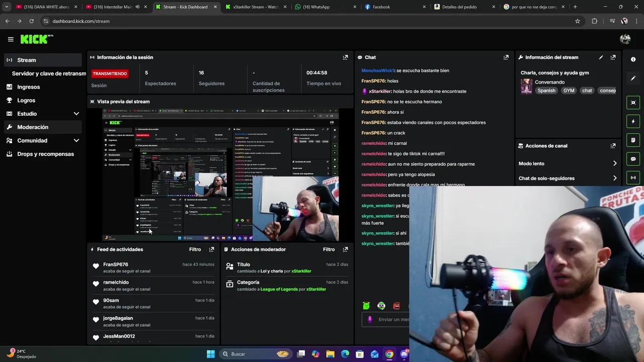Click the red emote icon below chat
644x362 pixels.
(396, 306)
